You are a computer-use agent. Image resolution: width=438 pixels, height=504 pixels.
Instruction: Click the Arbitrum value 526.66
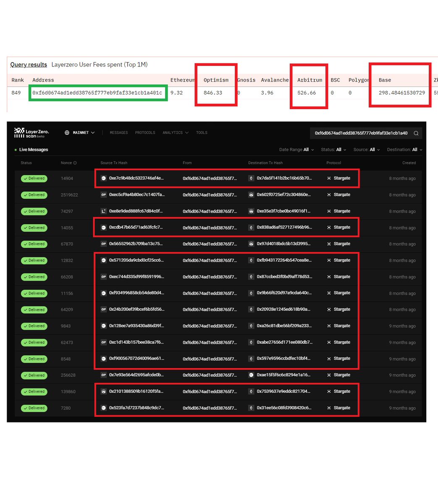tap(307, 93)
